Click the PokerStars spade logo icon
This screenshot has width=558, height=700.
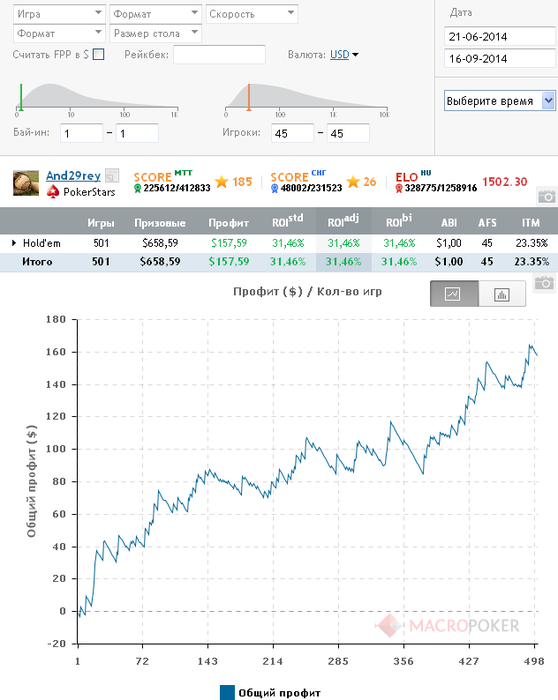click(x=53, y=192)
